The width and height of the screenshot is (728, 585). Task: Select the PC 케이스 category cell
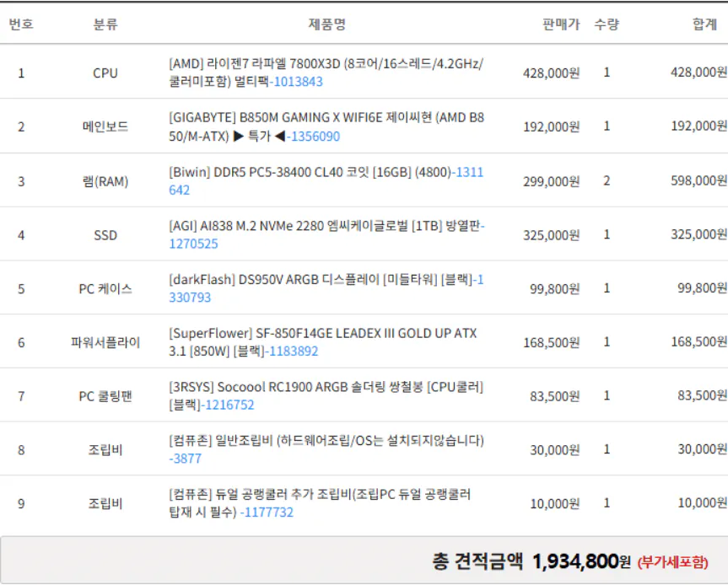click(x=105, y=289)
